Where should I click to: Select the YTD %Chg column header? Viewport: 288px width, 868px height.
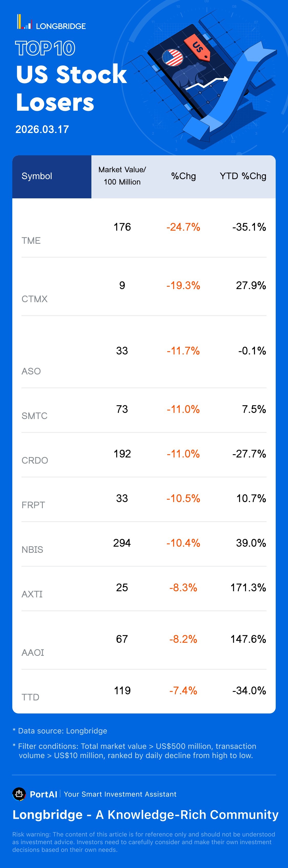point(243,176)
